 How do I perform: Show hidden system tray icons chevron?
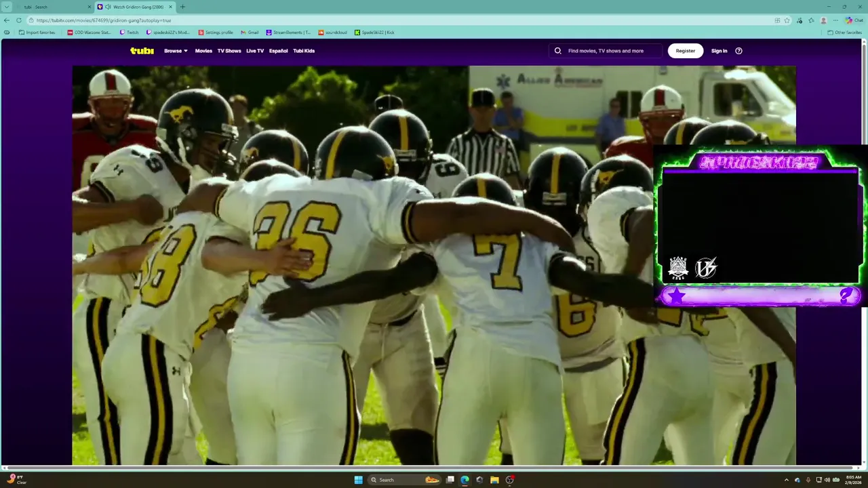tap(787, 480)
